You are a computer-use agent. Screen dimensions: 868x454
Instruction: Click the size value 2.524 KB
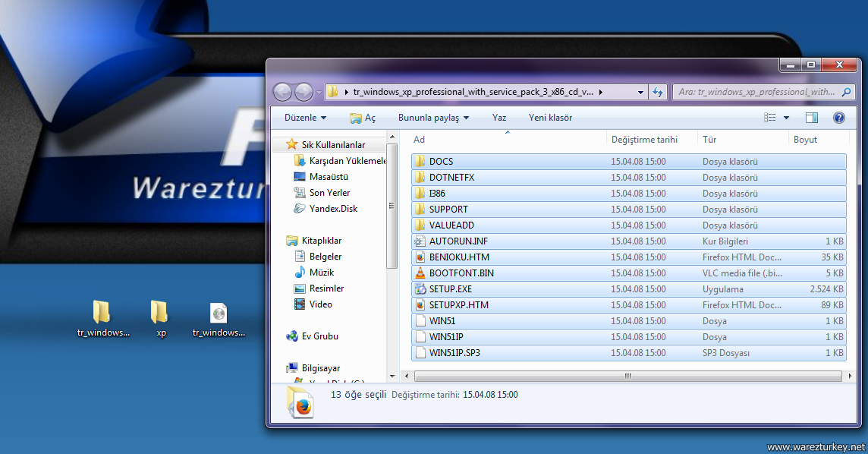pos(826,289)
